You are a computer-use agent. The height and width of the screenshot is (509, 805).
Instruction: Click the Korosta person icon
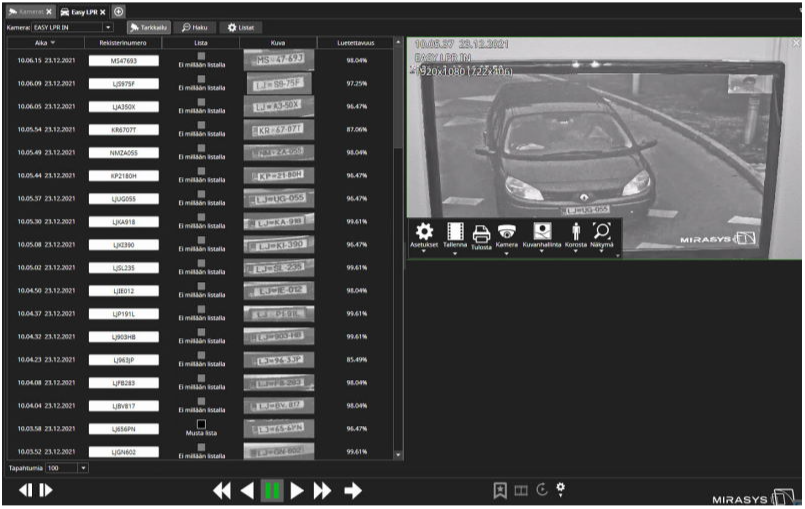click(575, 232)
